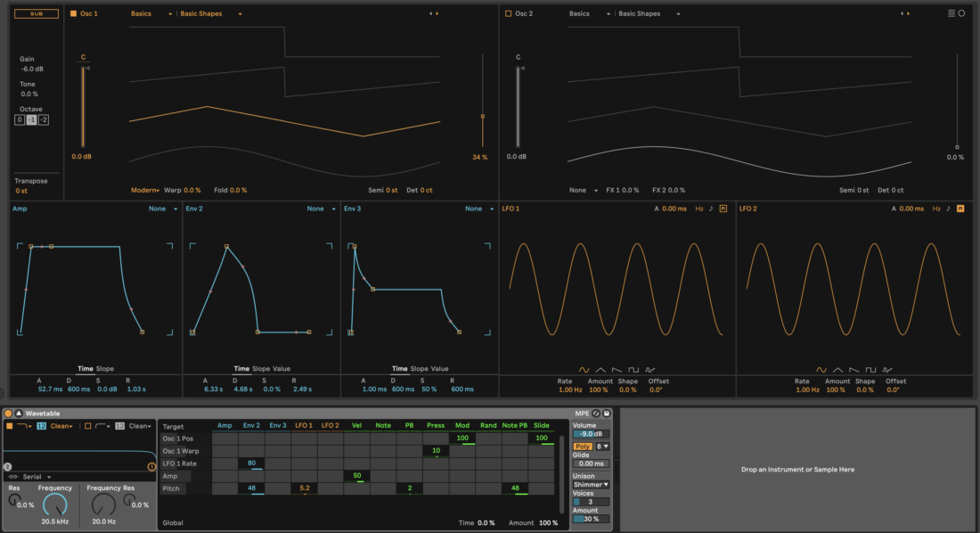The image size is (980, 533).
Task: Click the filter 1 12 dB slope button
Action: click(x=41, y=426)
